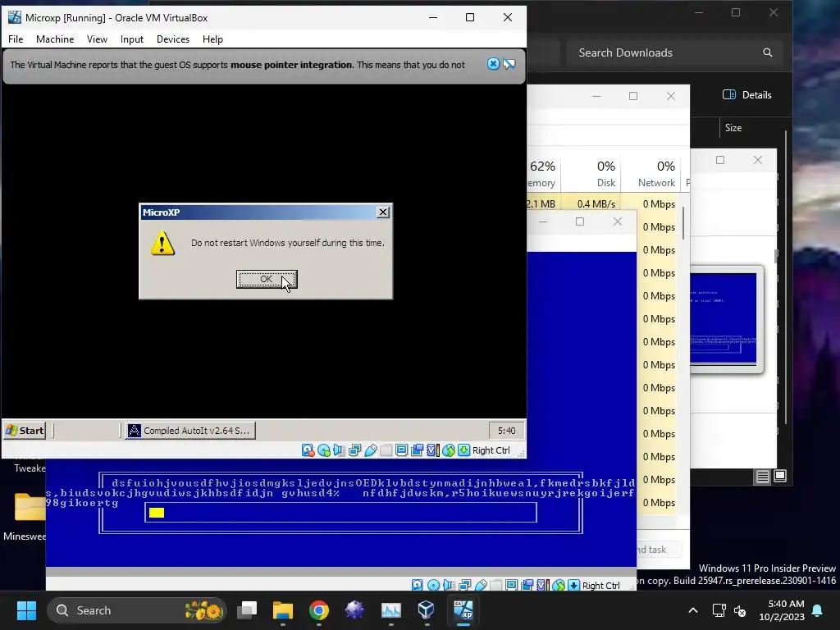Open the Machine menu
840x630 pixels.
coord(55,39)
